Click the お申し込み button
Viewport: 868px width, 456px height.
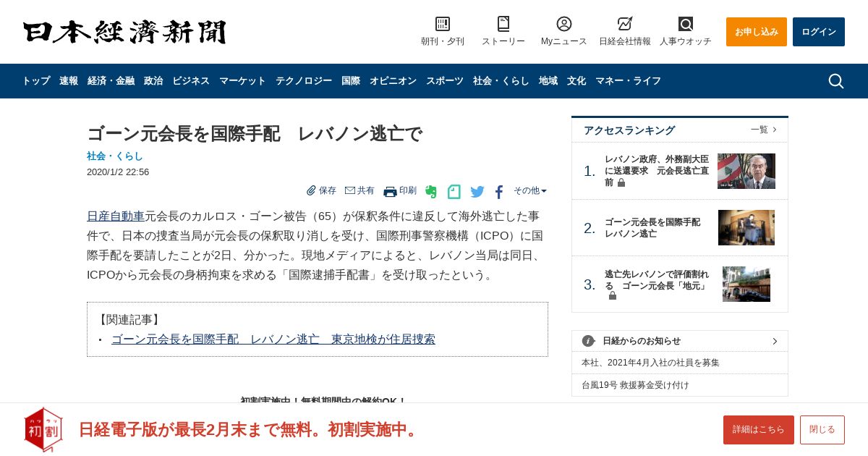(x=757, y=32)
